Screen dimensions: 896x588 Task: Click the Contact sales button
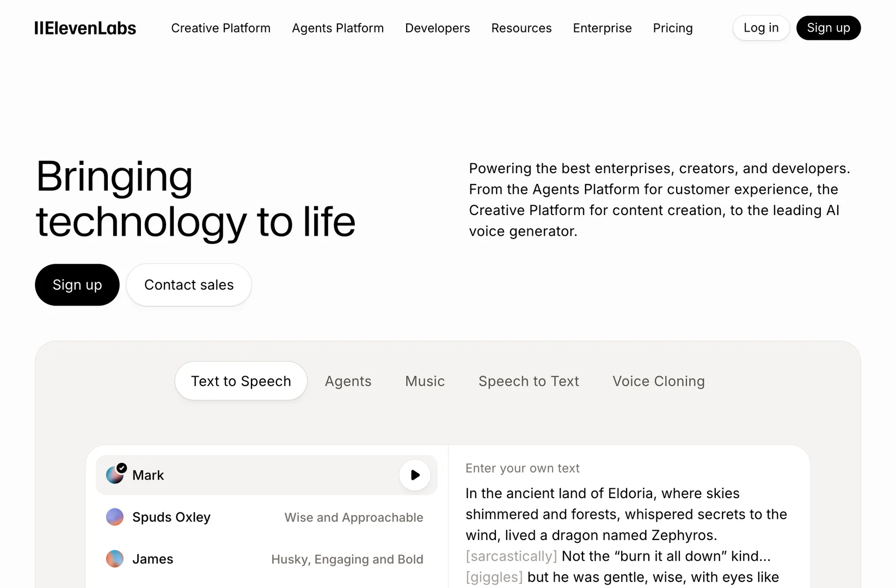[188, 285]
